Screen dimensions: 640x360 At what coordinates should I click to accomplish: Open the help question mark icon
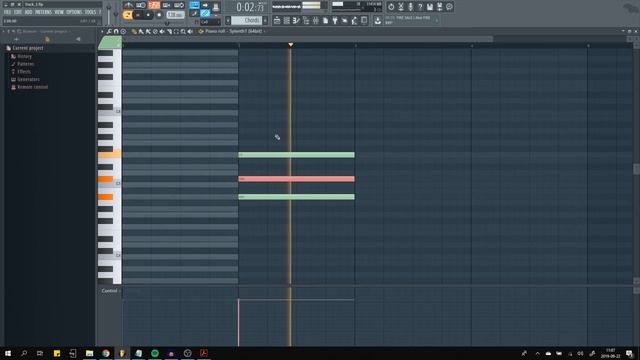420,7
